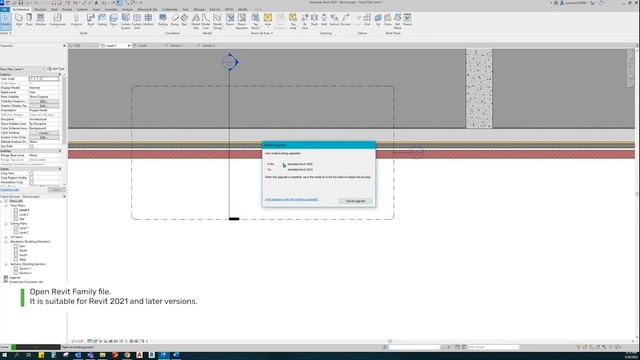Select the Curtain Grid tool
The image size is (640, 360).
[137, 21]
